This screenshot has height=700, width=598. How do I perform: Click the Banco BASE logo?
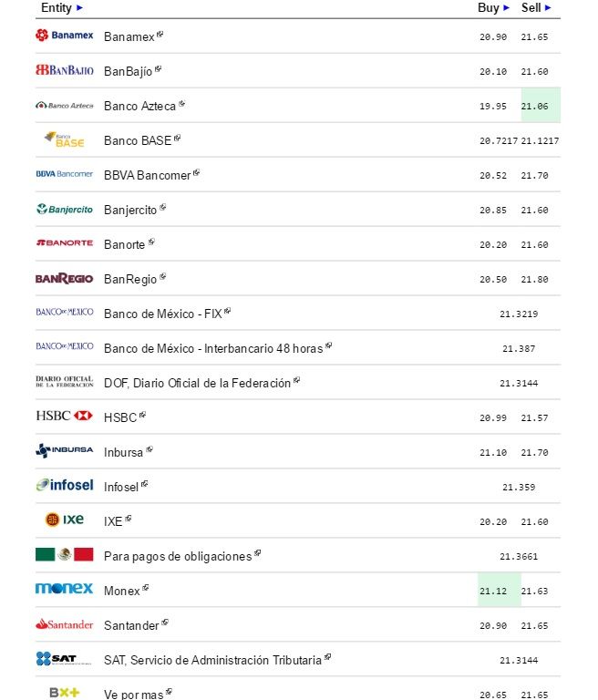pos(64,139)
